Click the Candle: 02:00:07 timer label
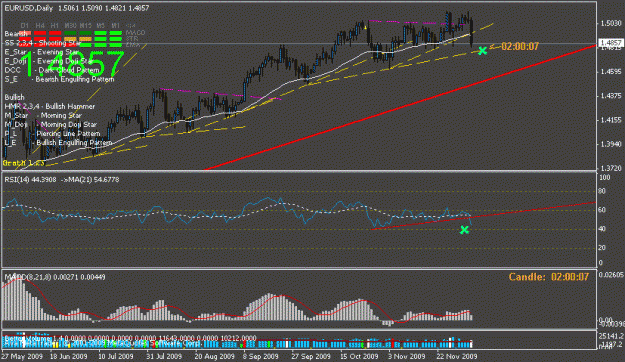Screen dimensions: 625x362 tap(549, 277)
